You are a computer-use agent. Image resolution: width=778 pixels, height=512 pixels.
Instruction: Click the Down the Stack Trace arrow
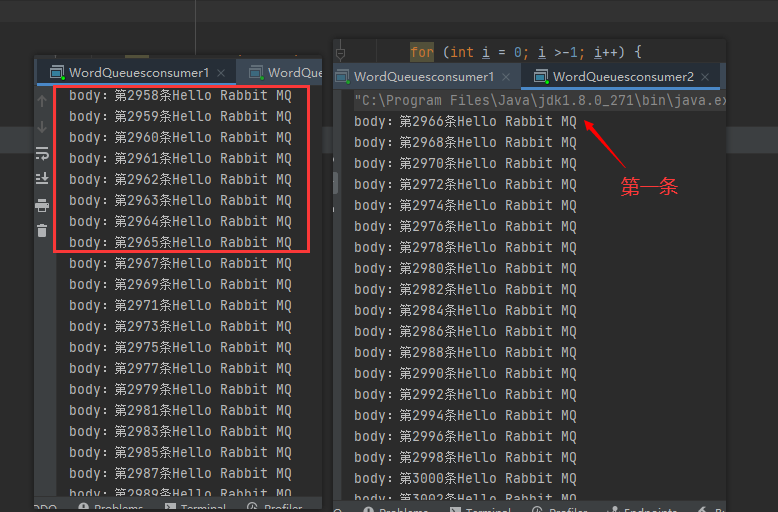pyautogui.click(x=42, y=127)
